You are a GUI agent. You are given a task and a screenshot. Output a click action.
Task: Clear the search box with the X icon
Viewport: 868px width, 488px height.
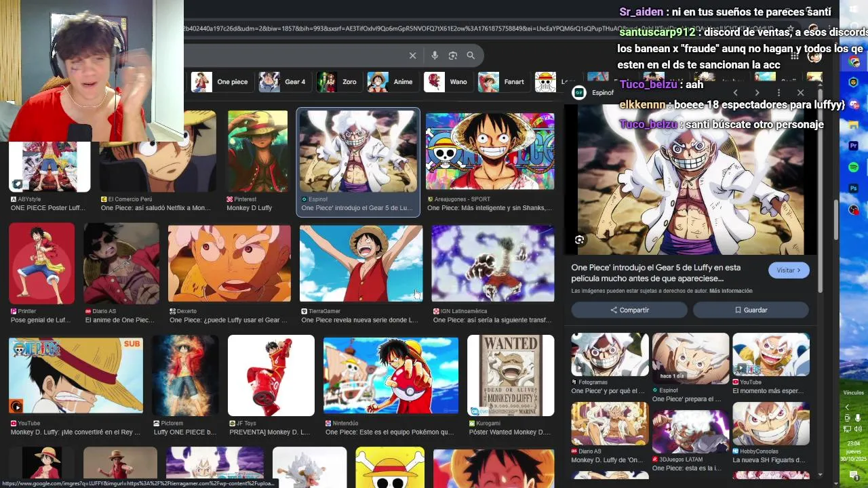(x=412, y=56)
